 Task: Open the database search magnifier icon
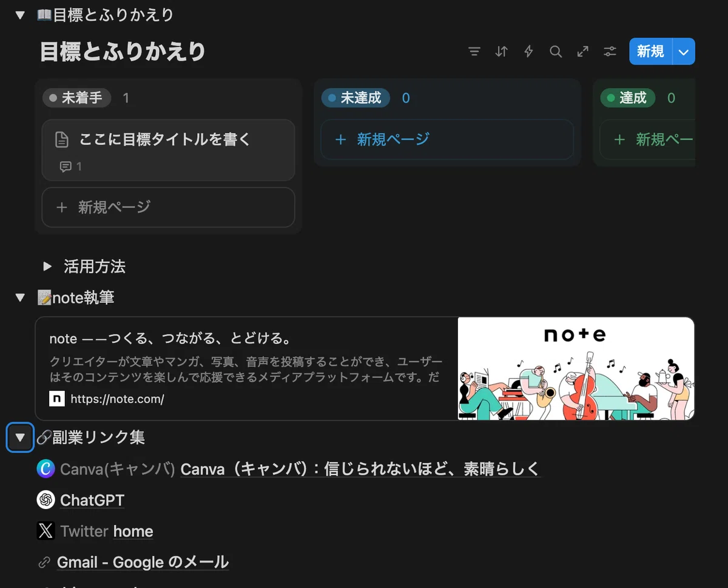pos(556,52)
